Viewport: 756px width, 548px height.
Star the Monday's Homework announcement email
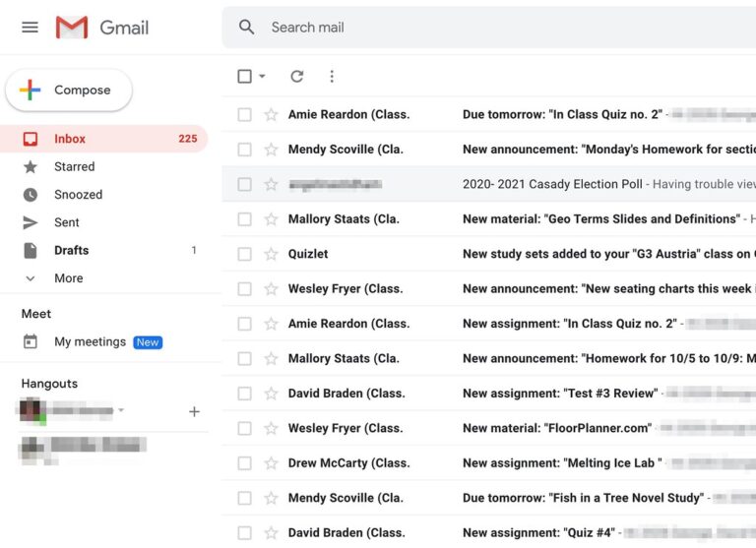click(271, 150)
